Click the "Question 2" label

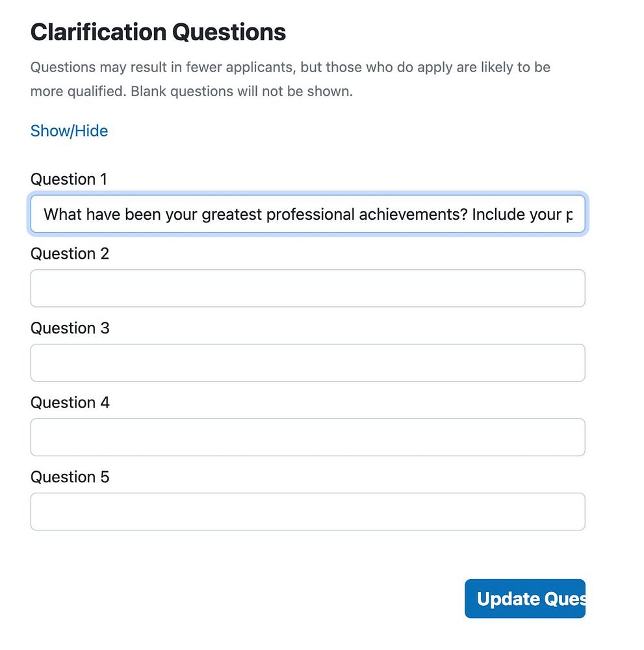tap(70, 253)
